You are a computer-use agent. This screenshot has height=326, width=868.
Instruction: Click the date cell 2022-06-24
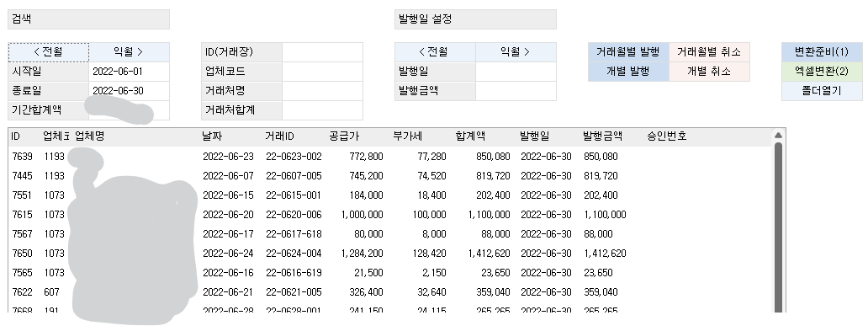click(x=228, y=254)
